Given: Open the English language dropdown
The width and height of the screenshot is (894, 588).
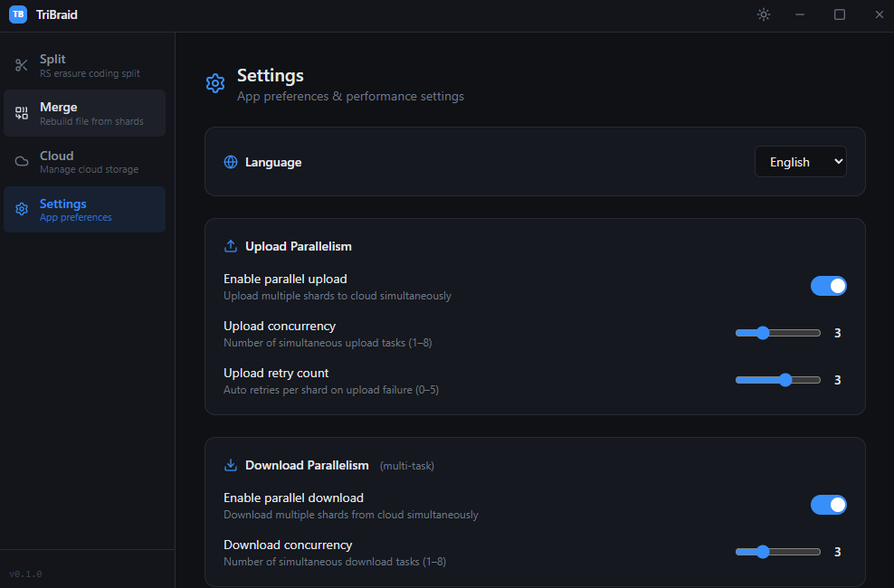Looking at the screenshot, I should coord(800,162).
